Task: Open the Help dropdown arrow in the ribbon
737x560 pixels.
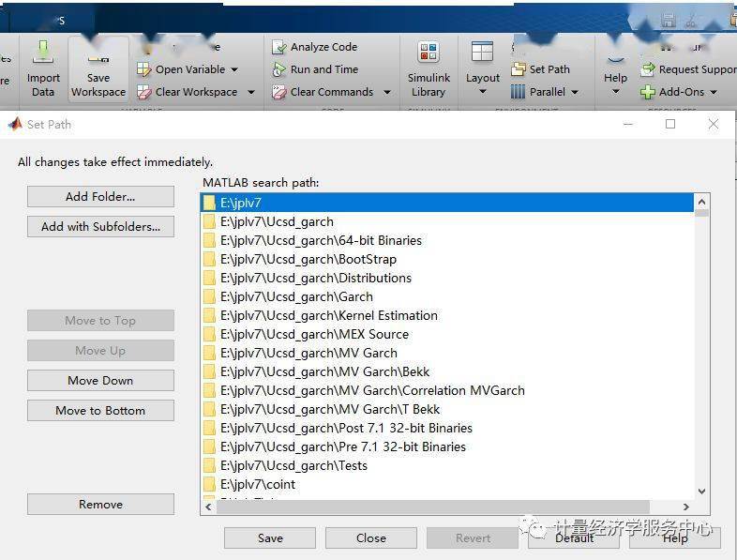Action: coord(616,92)
